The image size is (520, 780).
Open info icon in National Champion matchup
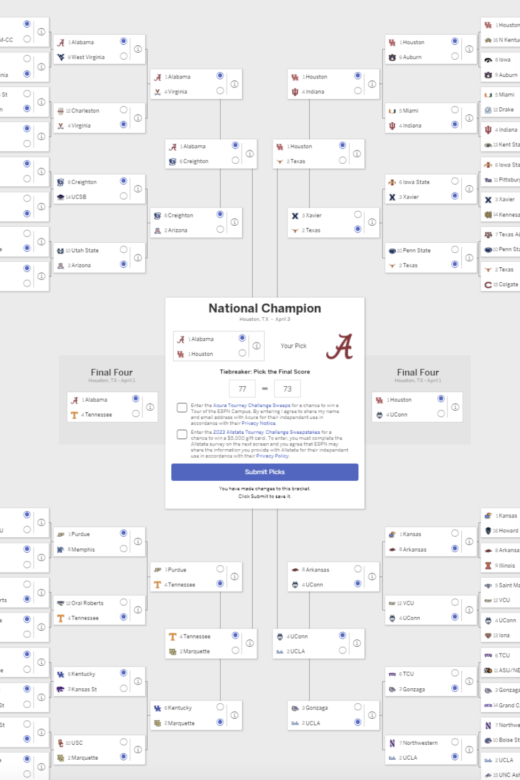257,346
